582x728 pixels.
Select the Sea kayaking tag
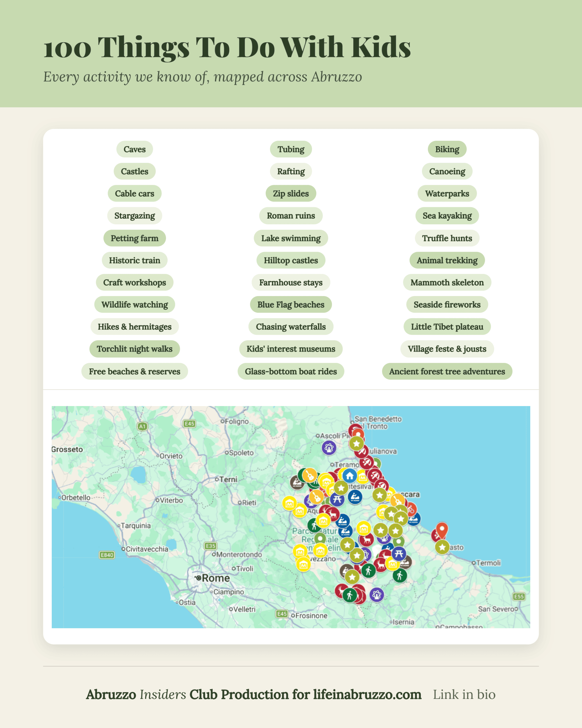pos(447,216)
